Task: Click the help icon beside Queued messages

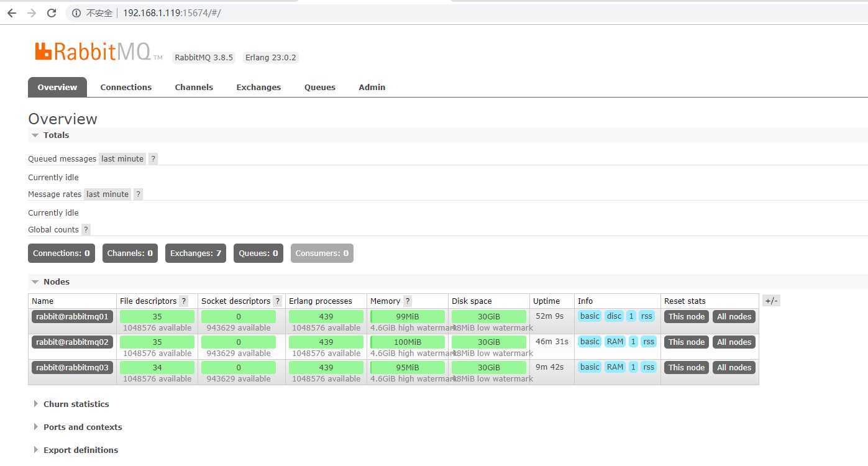Action: (153, 159)
